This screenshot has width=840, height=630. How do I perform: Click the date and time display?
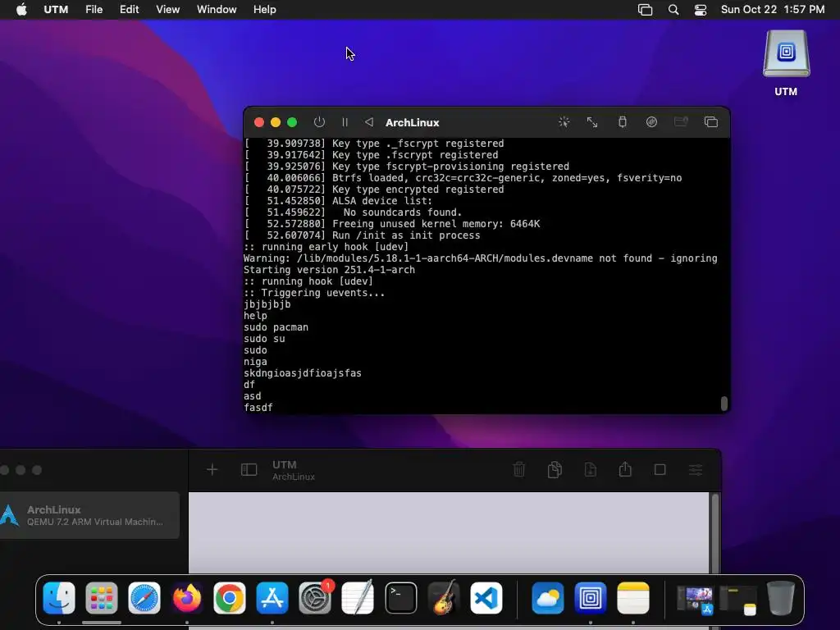[773, 10]
